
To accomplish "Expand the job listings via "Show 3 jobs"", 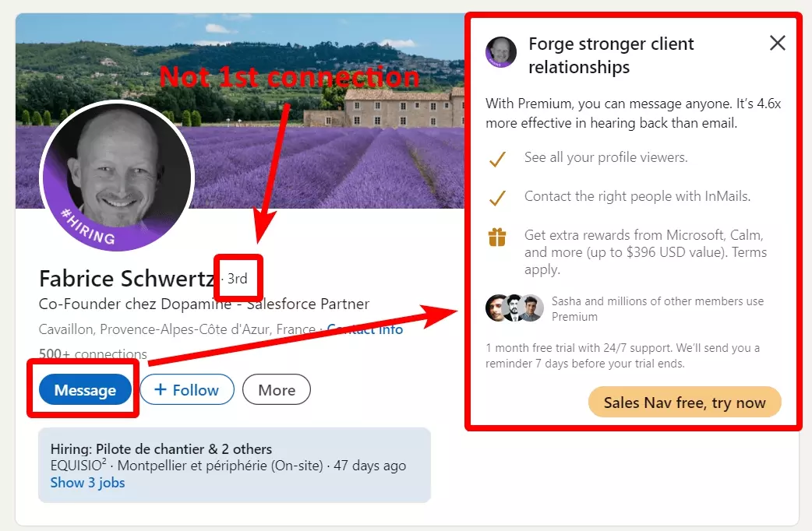I will [x=88, y=483].
